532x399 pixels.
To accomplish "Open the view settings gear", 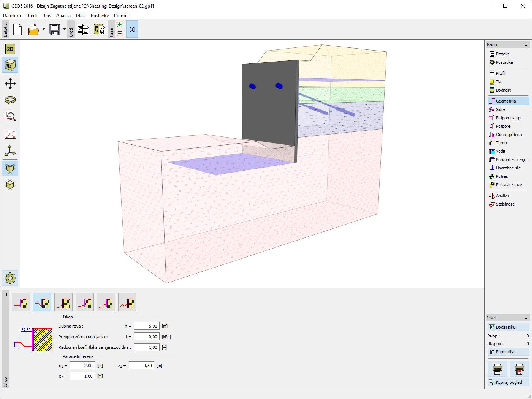I will (10, 278).
